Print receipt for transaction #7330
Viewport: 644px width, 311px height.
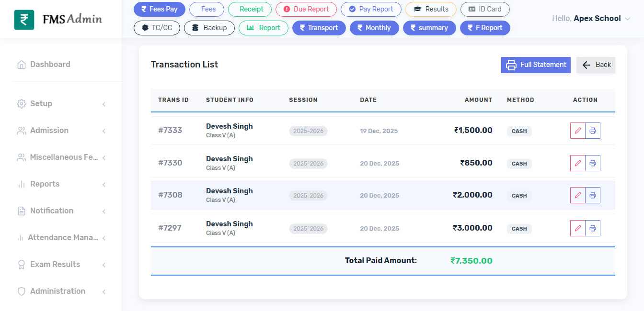(x=593, y=163)
